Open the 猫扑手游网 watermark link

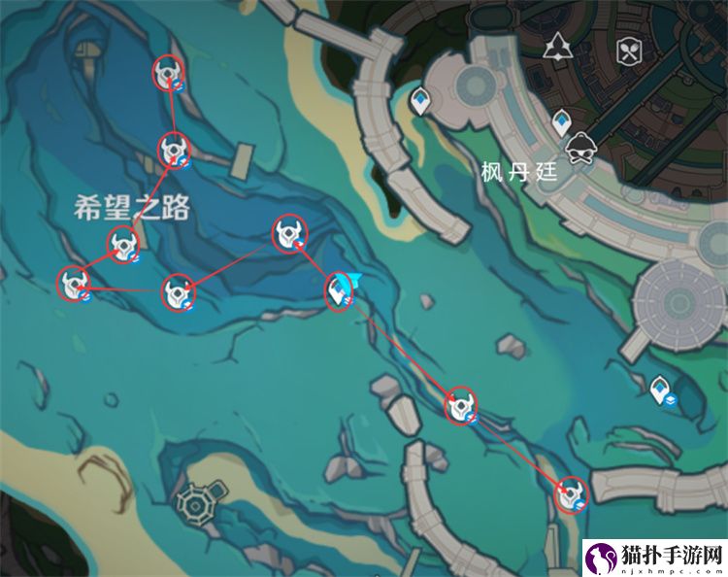click(x=654, y=558)
